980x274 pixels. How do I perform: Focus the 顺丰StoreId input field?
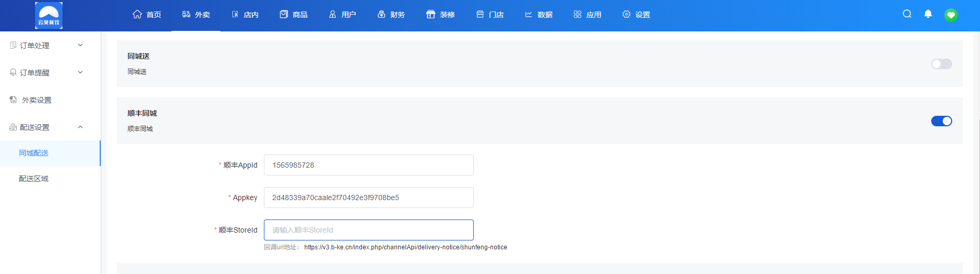point(369,230)
